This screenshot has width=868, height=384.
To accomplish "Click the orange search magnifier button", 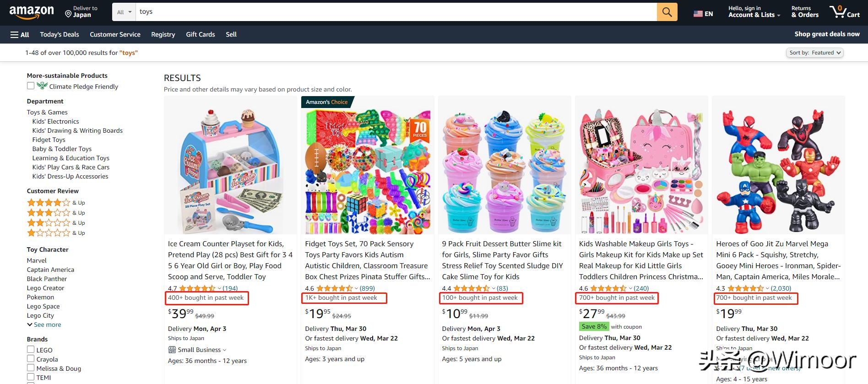I will [667, 12].
